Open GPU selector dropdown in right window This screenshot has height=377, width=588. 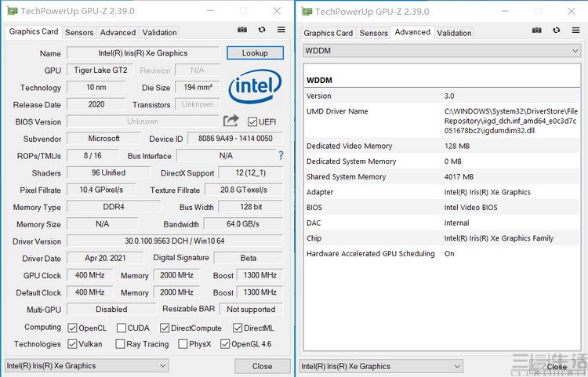[x=381, y=366]
